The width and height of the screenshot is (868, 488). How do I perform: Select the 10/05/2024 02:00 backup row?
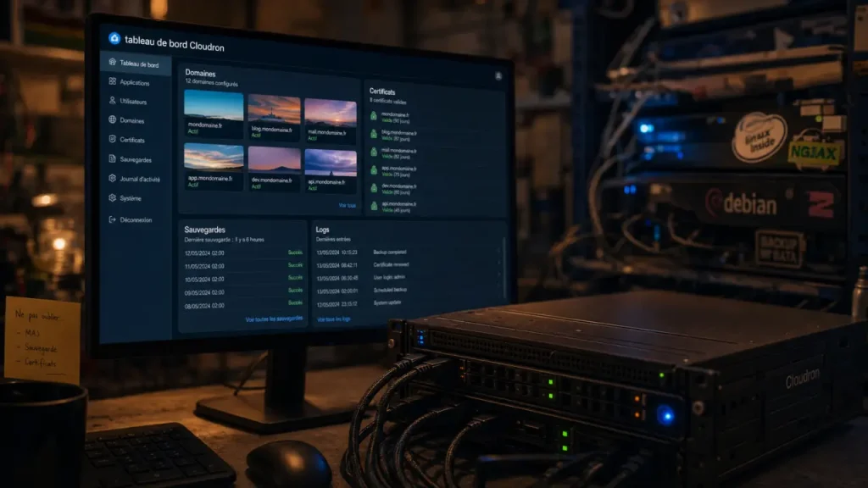tap(243, 279)
